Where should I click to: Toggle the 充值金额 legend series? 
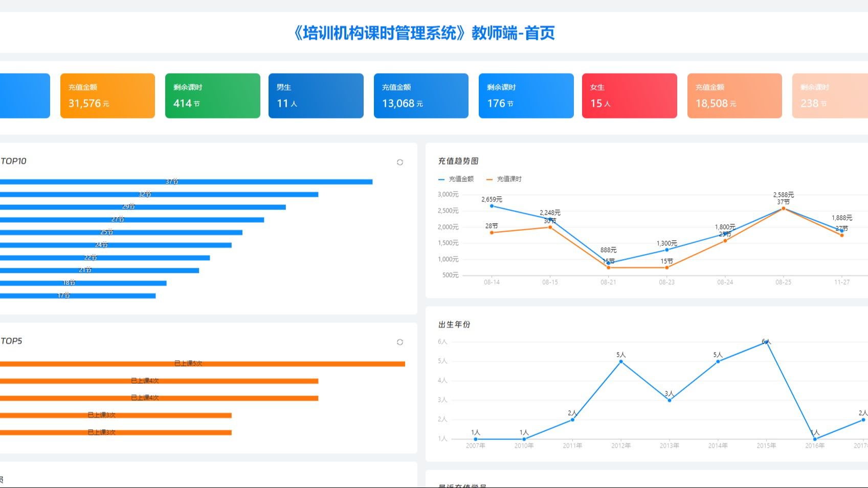pos(456,179)
